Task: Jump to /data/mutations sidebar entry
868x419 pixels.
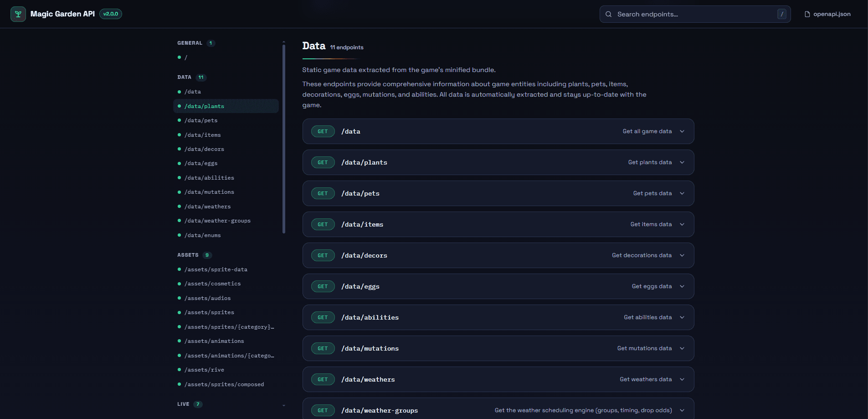Action: click(226, 192)
